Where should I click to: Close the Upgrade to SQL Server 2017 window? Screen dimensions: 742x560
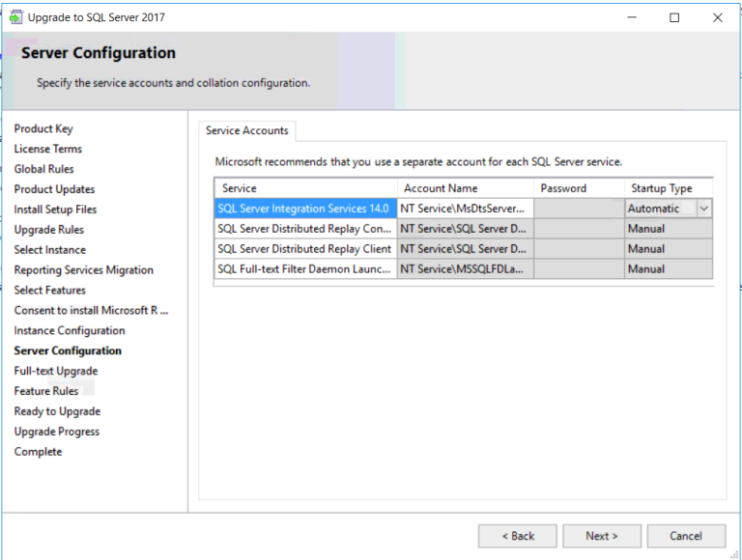click(x=717, y=17)
